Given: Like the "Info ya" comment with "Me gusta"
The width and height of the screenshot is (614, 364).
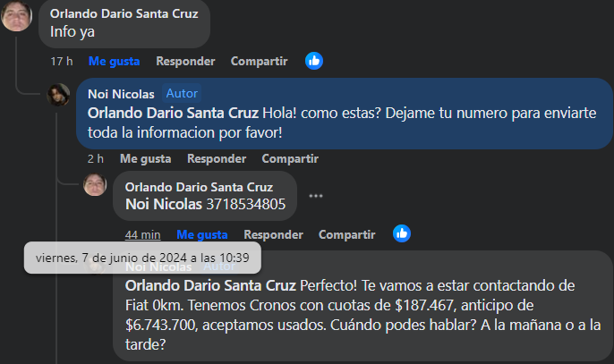Looking at the screenshot, I should point(114,61).
